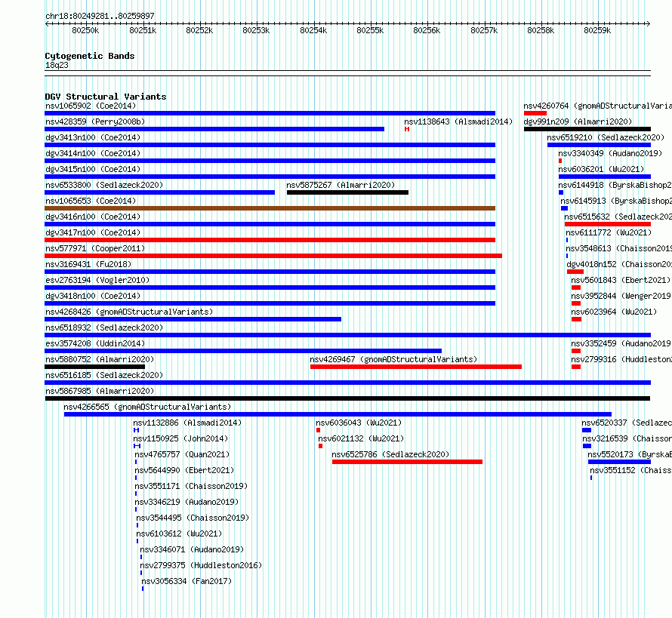
Task: Select nsv3352459 (Audano2019) label
Action: point(621,343)
